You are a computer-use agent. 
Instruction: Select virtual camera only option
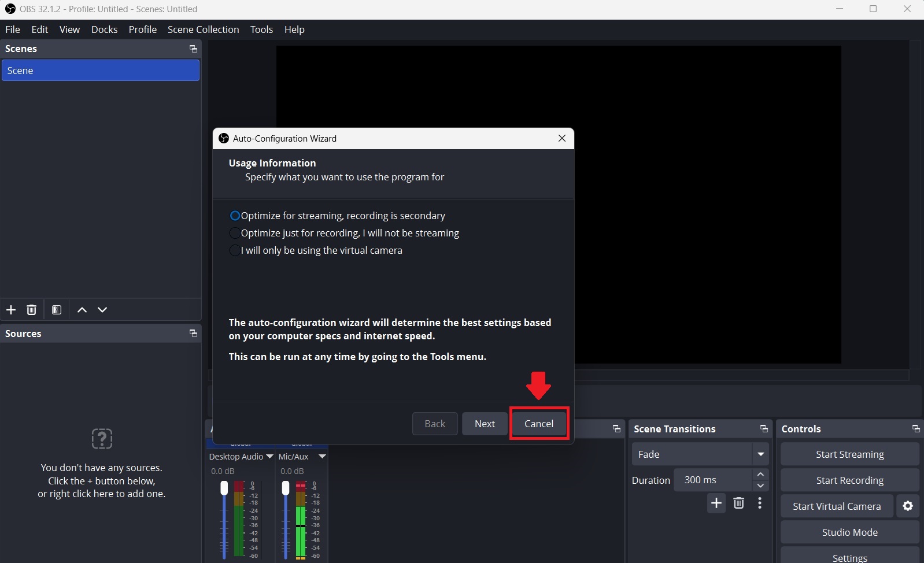coord(316,250)
